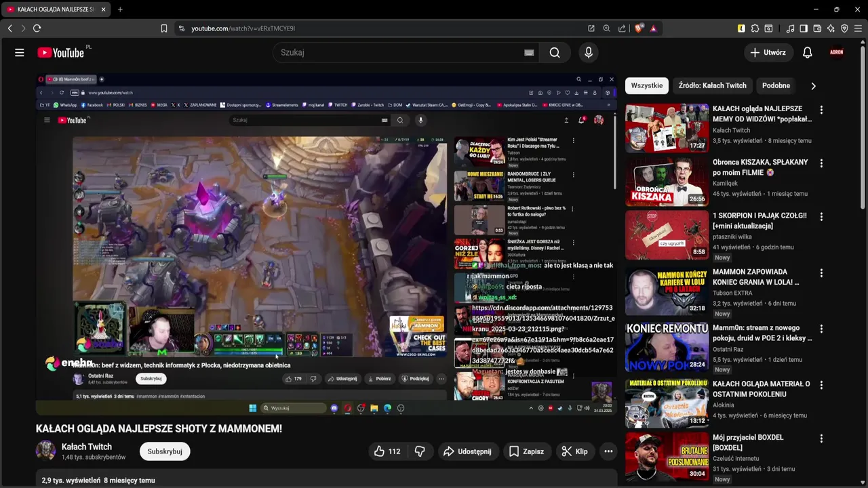Open the Obrońca KISZAKA video title
The image size is (868, 488).
761,167
